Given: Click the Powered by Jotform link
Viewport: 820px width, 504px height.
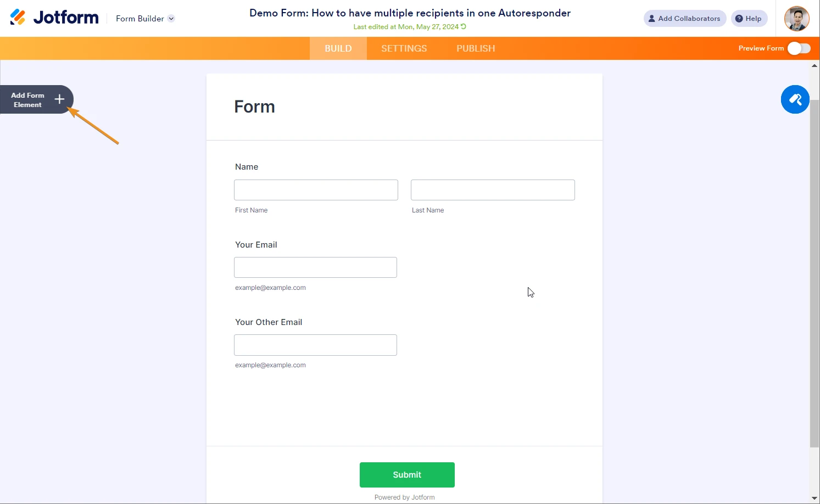Looking at the screenshot, I should tap(404, 497).
